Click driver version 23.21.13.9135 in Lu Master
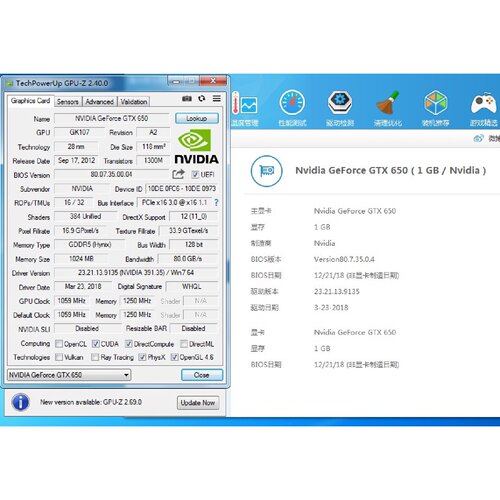The width and height of the screenshot is (500, 500). 337,292
